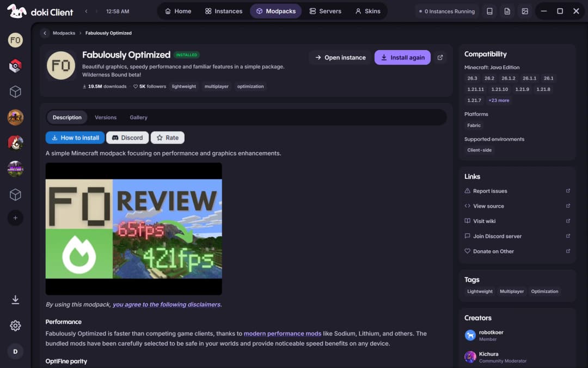The height and width of the screenshot is (368, 588).
Task: Open the D account avatar
Action: (15, 352)
